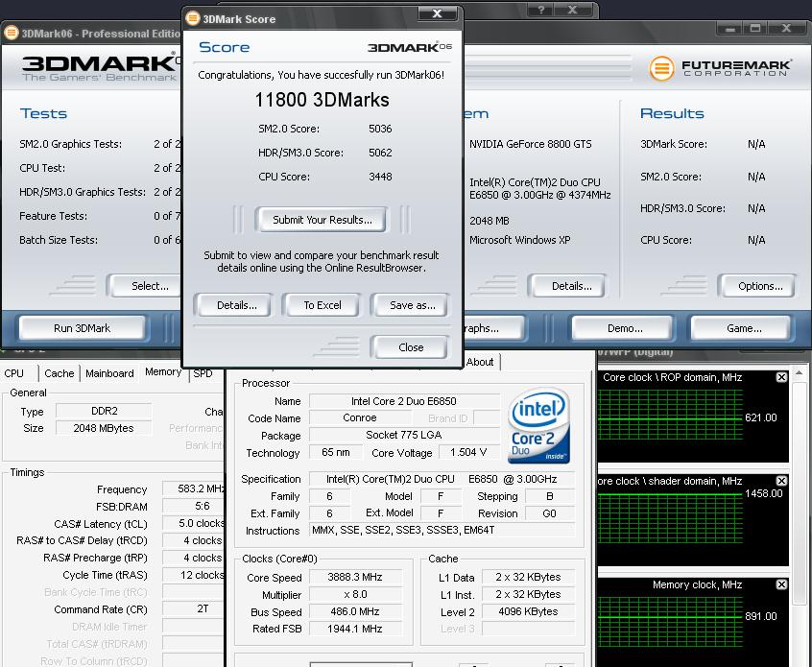
Task: Click Futuremark Corporation logo
Action: [x=719, y=67]
